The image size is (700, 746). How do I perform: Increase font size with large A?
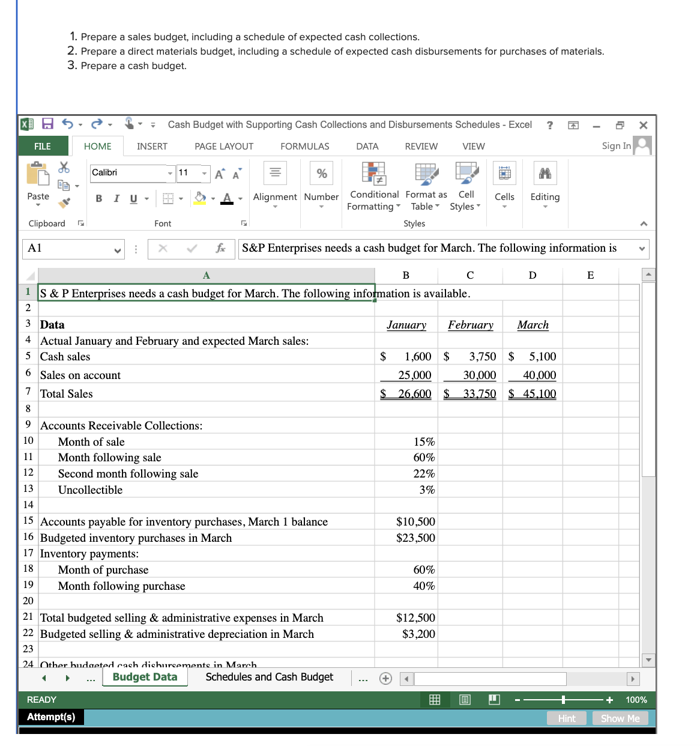point(220,174)
